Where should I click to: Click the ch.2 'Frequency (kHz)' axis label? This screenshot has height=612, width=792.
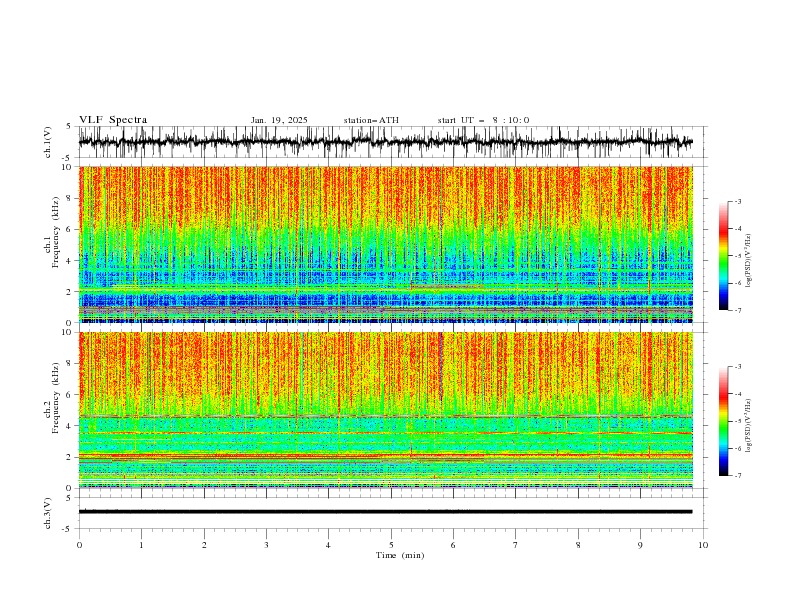(x=56, y=398)
